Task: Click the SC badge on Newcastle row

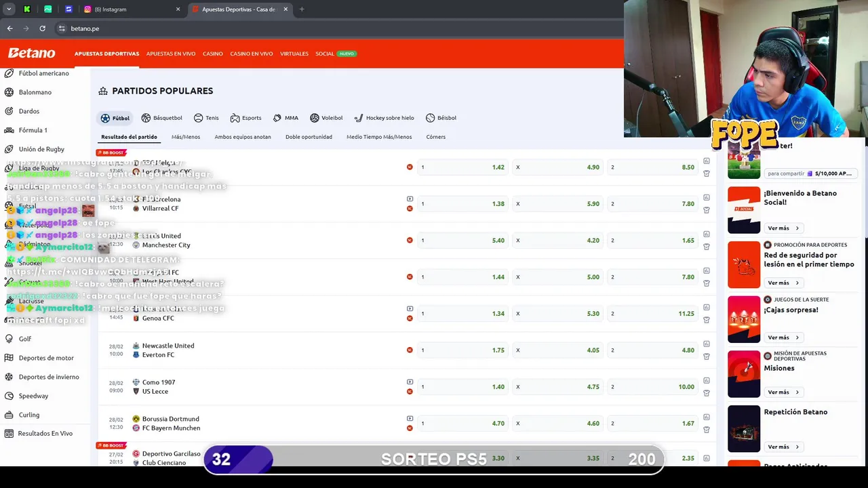Action: click(x=410, y=350)
